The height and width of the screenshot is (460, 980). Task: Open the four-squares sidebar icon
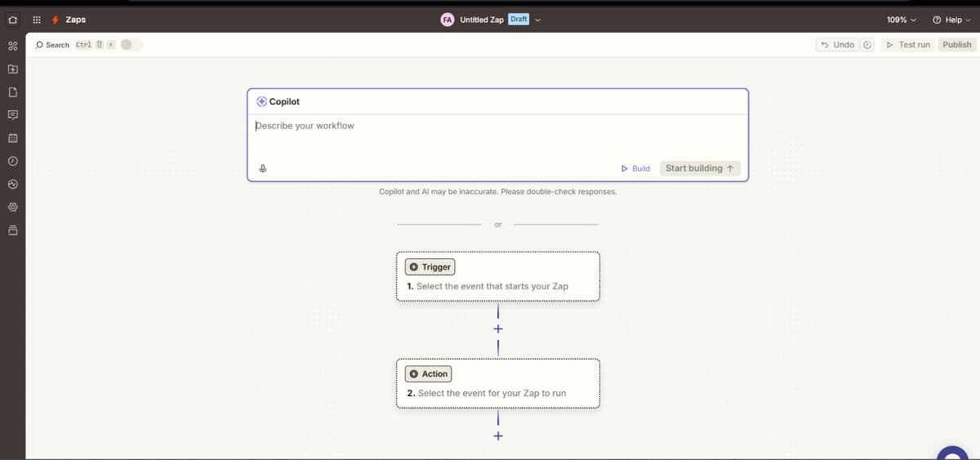coord(12,46)
